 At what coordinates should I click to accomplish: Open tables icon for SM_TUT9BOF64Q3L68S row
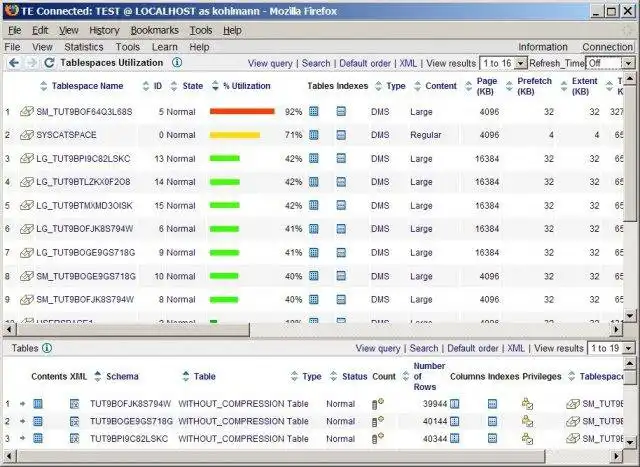tap(313, 111)
